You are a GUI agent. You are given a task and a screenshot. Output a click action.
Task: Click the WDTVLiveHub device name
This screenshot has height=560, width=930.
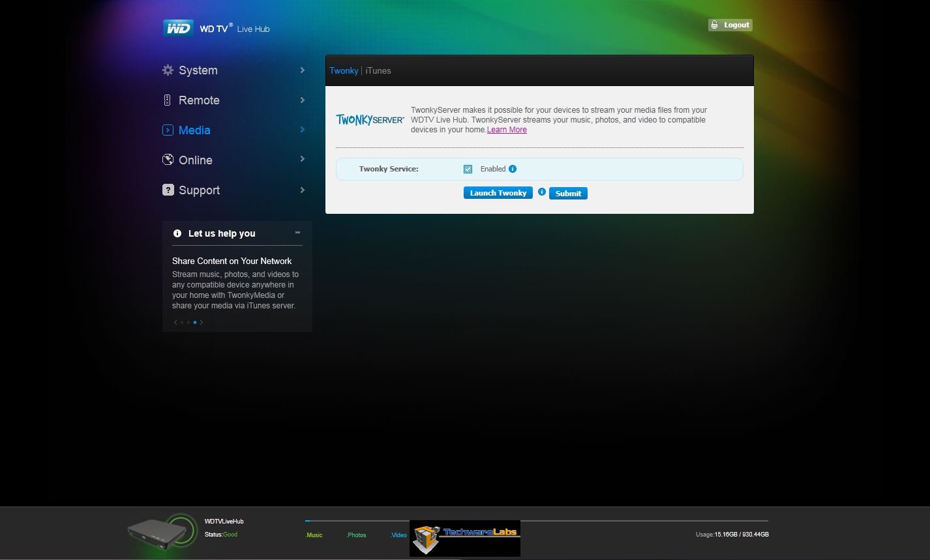coord(224,522)
